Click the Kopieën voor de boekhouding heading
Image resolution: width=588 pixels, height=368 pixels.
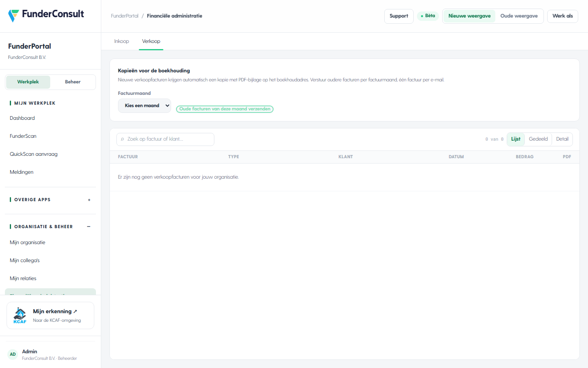tap(154, 71)
